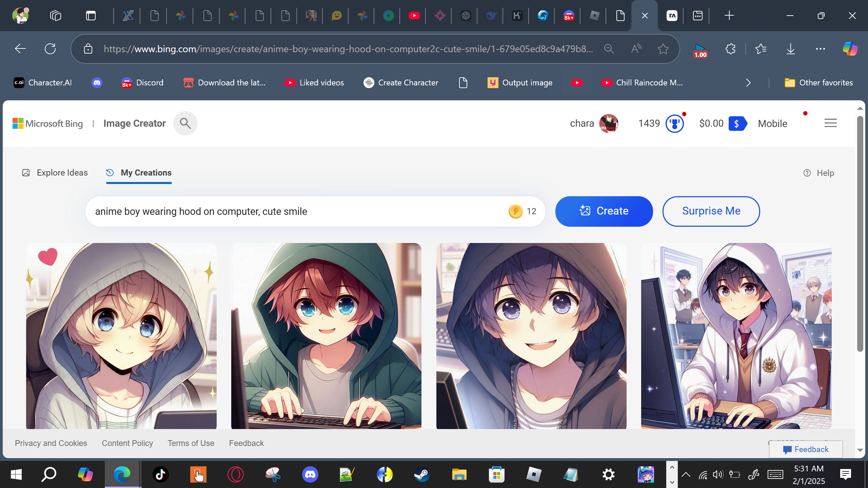Image resolution: width=868 pixels, height=488 pixels.
Task: Switch to the Explore Ideas tab
Action: pos(55,173)
